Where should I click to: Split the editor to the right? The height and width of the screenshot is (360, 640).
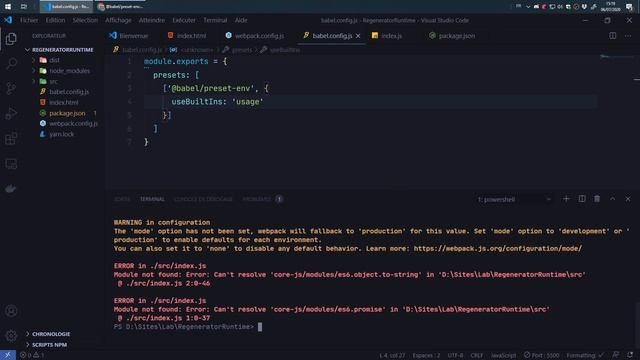point(613,36)
